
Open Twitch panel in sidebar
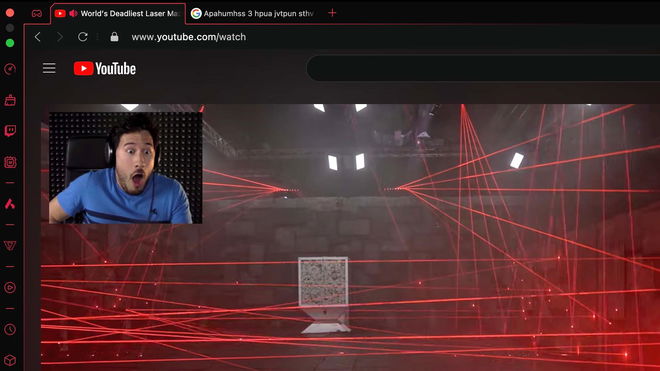10,131
